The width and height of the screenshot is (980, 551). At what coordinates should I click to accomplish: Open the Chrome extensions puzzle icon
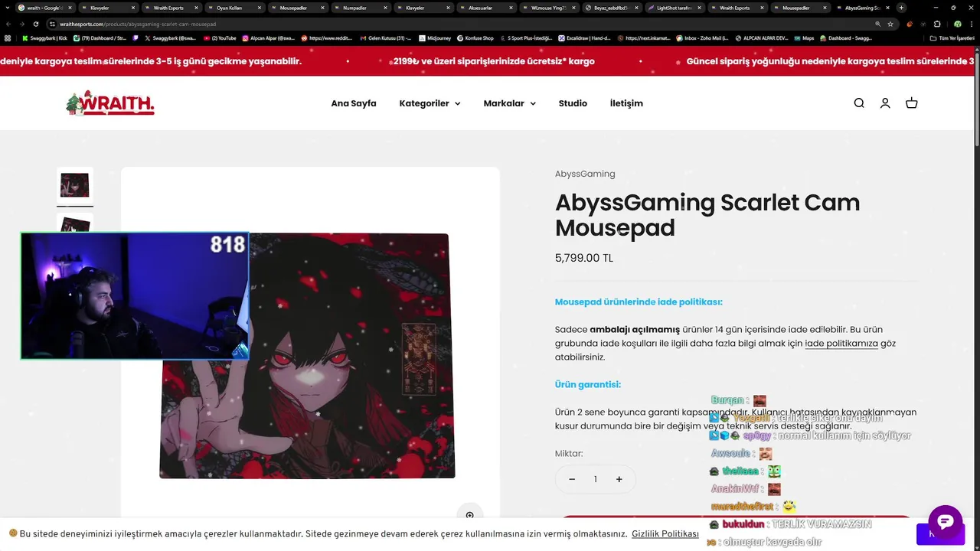937,24
